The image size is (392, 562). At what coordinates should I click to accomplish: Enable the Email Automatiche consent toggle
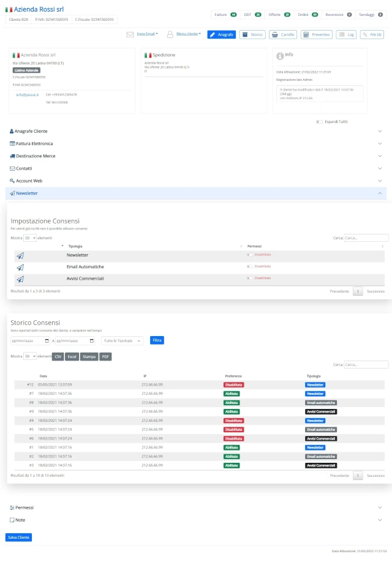(250, 266)
